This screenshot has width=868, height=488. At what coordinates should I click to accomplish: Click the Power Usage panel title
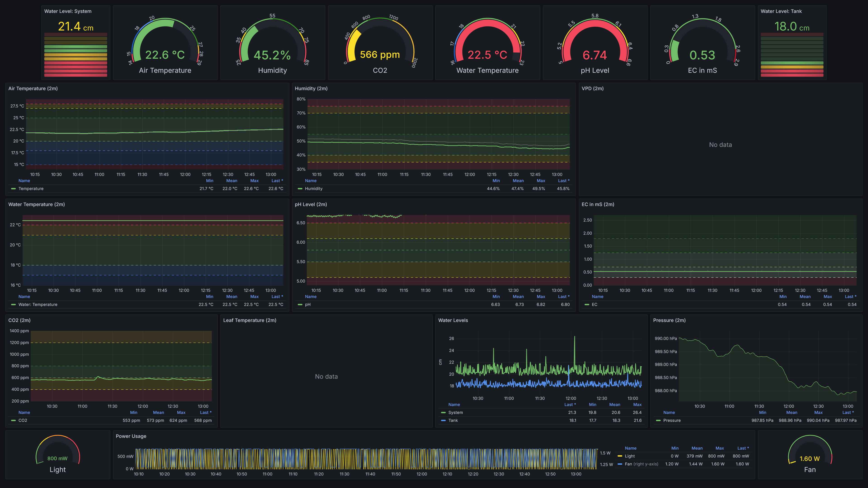point(131,436)
